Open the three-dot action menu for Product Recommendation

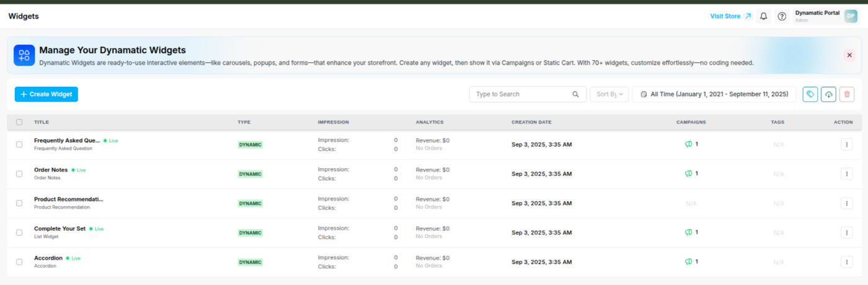tap(846, 203)
